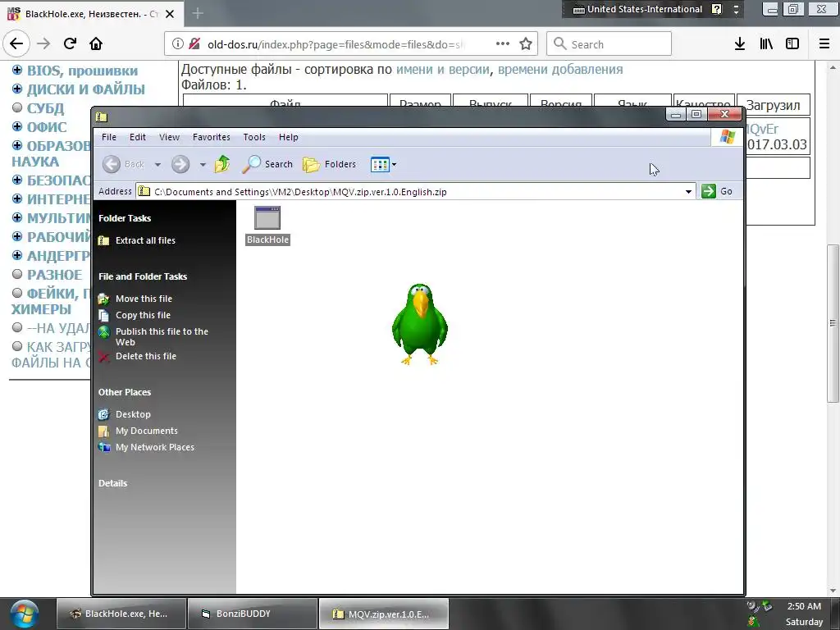Open the BlackHole file in the zip window

tap(267, 225)
